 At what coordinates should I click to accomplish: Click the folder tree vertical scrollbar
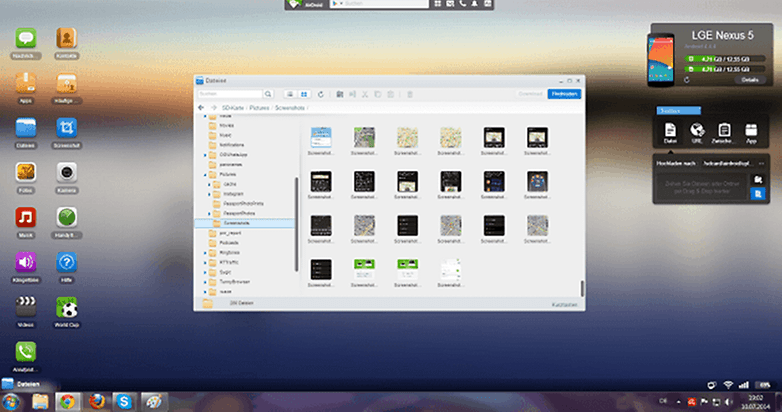[x=296, y=224]
